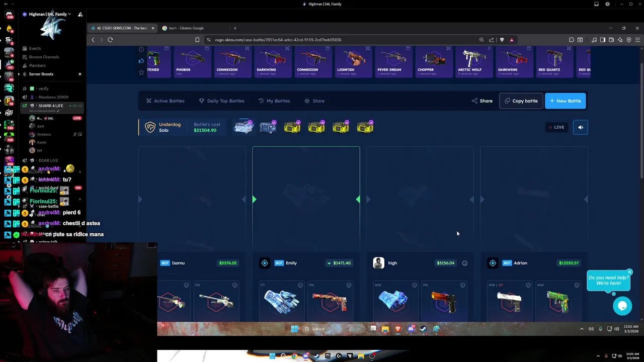Screen dimensions: 644x362
Task: Open the verify channel
Action: tap(44, 88)
